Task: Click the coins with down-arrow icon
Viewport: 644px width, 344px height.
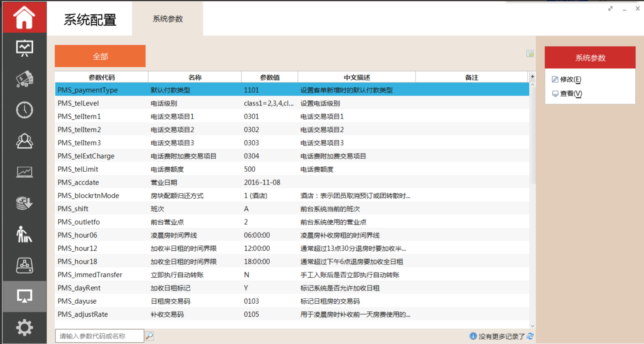Action: 24,203
